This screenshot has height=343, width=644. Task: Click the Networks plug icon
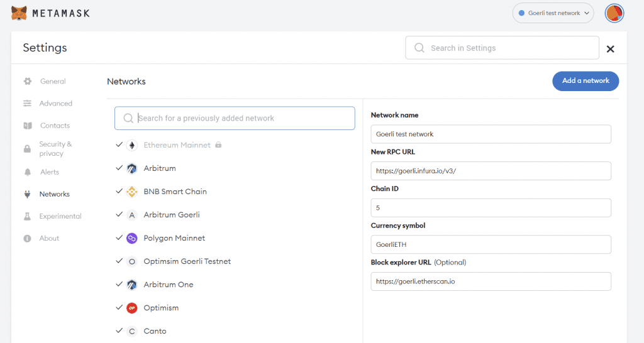(x=27, y=194)
